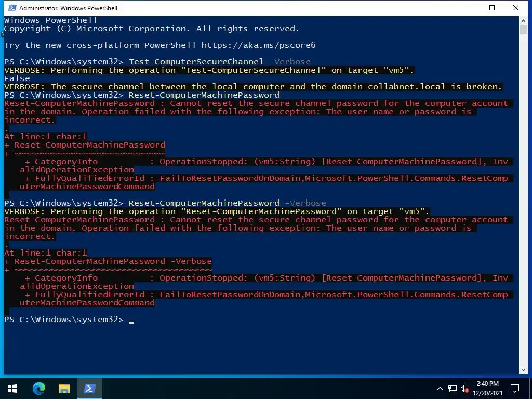
Task: Click the https://aka.ms/pscore6 URL text
Action: pos(259,45)
